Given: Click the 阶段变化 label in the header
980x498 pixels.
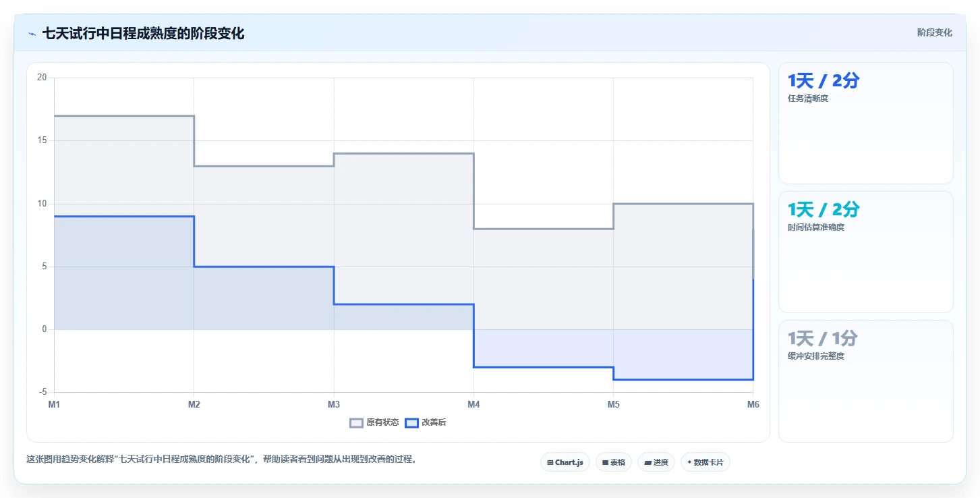Looking at the screenshot, I should coord(935,32).
